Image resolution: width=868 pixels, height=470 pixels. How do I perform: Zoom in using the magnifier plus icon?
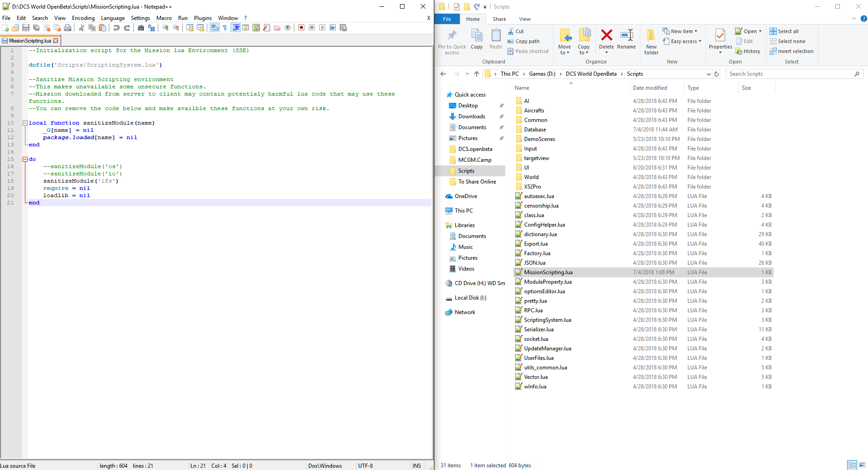coord(166,28)
